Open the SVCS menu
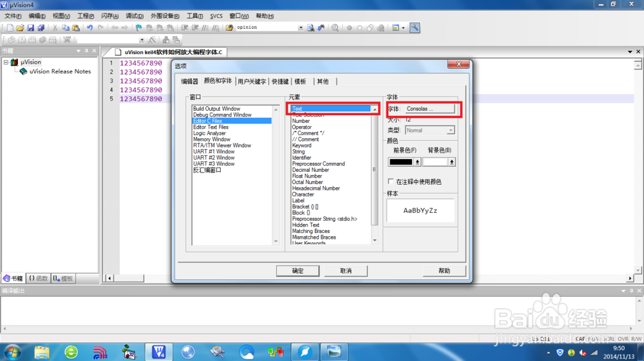The height and width of the screenshot is (361, 644). click(216, 16)
